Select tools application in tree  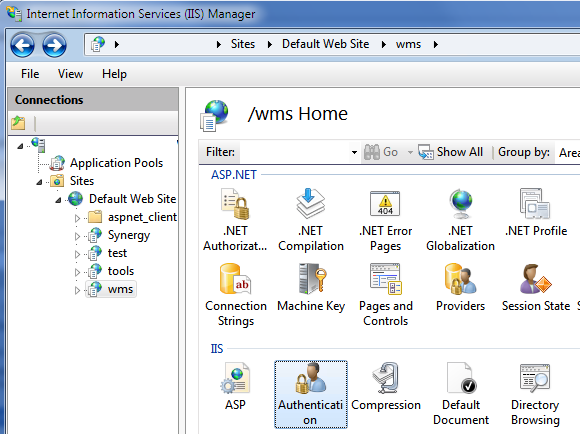[x=121, y=271]
